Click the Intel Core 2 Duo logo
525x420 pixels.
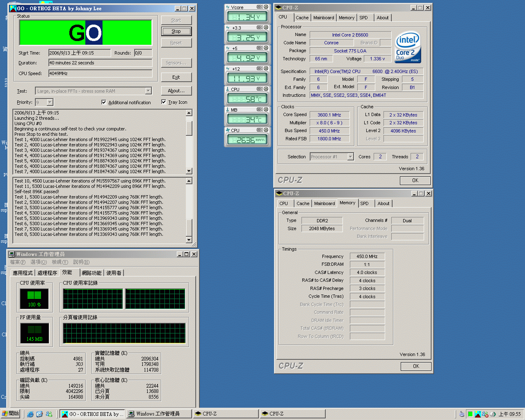pyautogui.click(x=407, y=47)
